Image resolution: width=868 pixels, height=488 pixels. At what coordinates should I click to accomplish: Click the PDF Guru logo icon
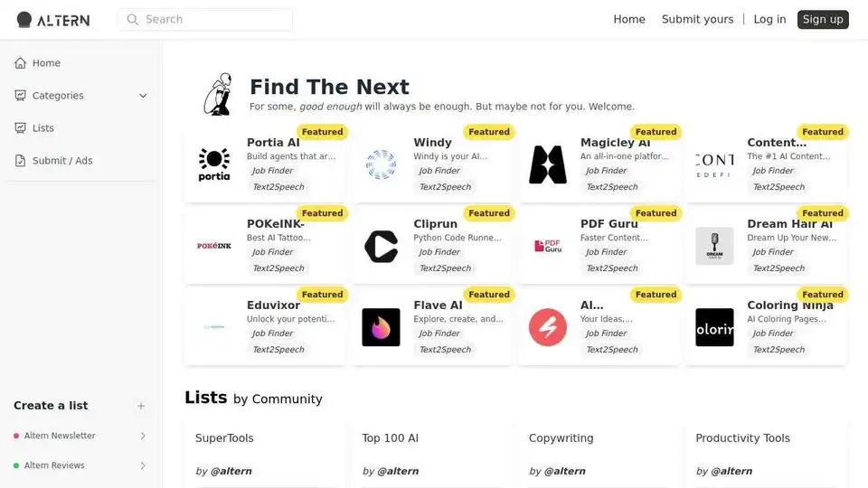[547, 246]
